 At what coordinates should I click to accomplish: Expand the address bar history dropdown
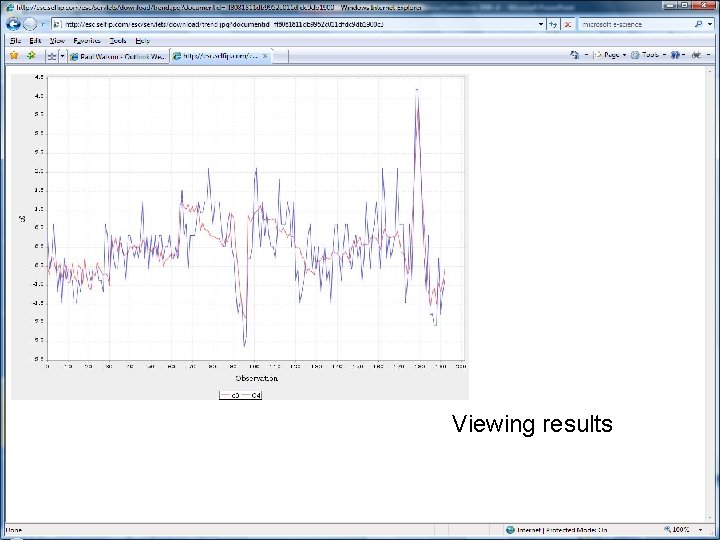tap(541, 24)
